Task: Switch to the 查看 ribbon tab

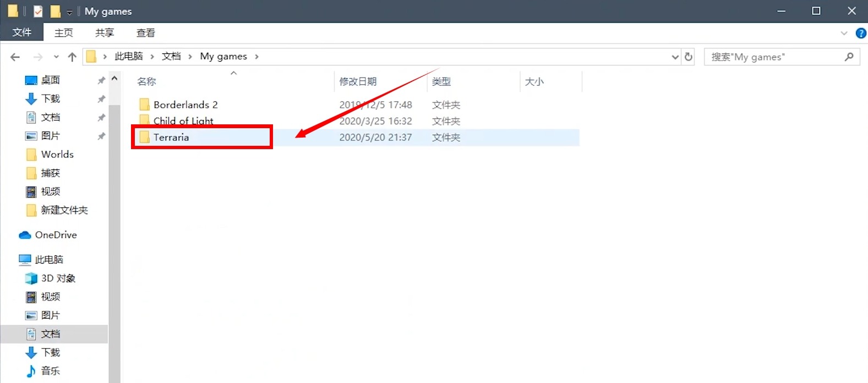Action: click(x=146, y=33)
